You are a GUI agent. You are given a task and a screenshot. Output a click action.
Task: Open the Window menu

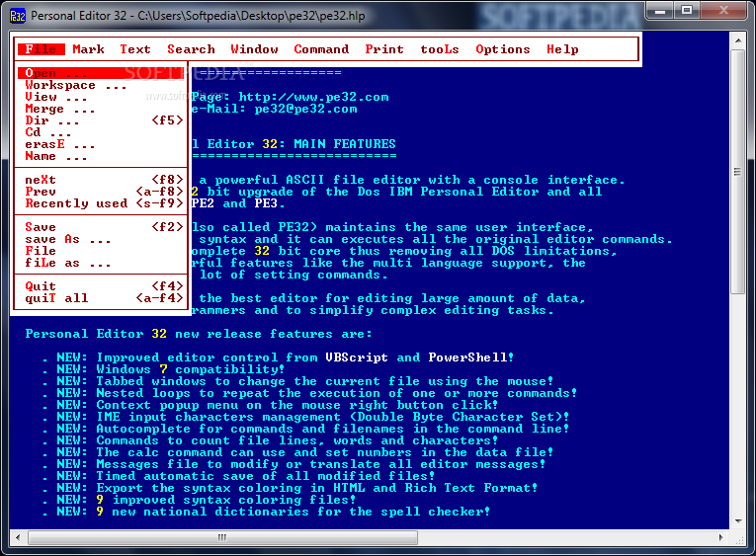tap(254, 49)
